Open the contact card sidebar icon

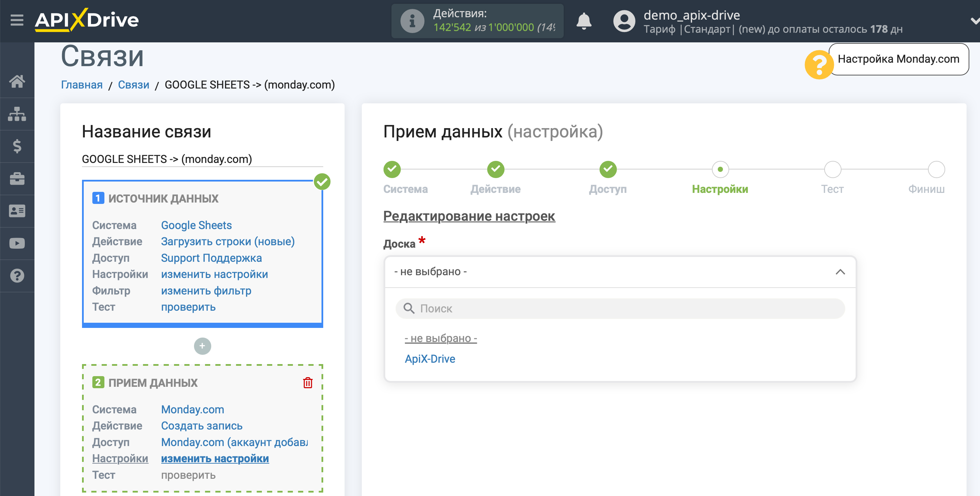click(17, 211)
